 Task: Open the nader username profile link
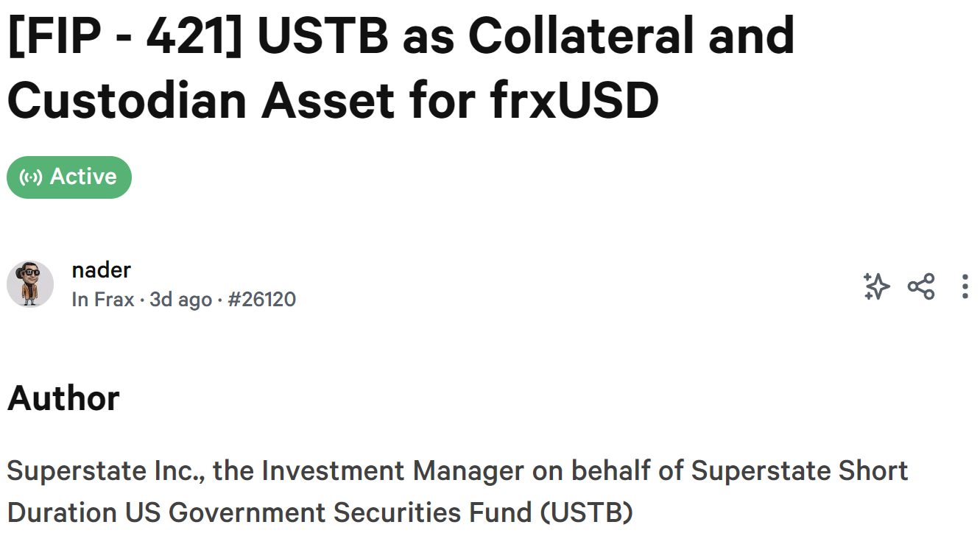[102, 269]
